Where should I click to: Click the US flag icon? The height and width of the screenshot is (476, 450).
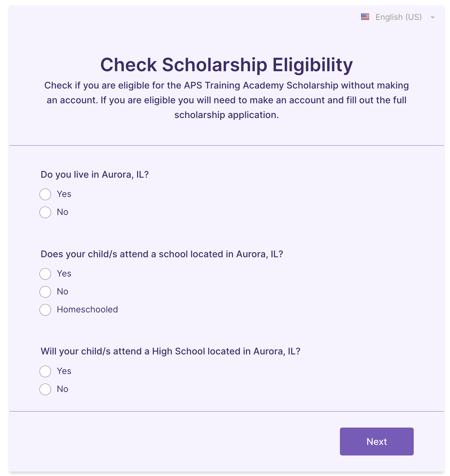click(x=365, y=17)
